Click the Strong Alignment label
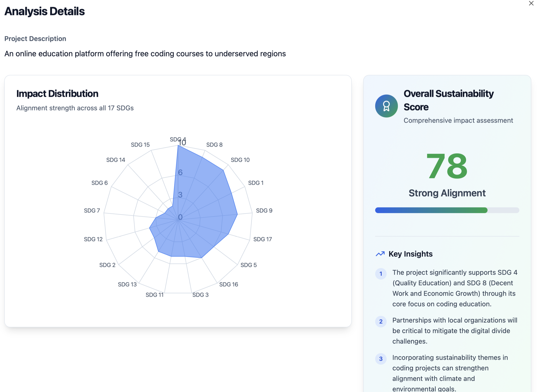The width and height of the screenshot is (538, 392). [x=447, y=193]
